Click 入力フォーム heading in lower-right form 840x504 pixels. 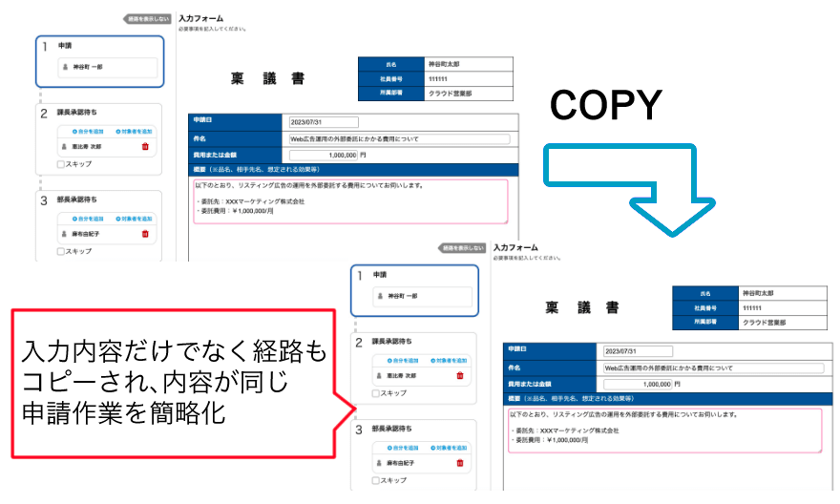pyautogui.click(x=515, y=247)
